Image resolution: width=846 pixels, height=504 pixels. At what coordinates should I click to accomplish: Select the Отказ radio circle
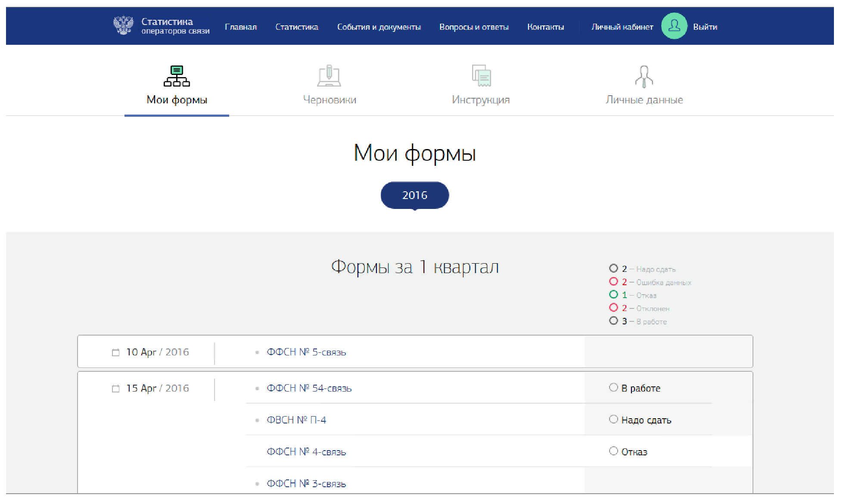pyautogui.click(x=613, y=451)
